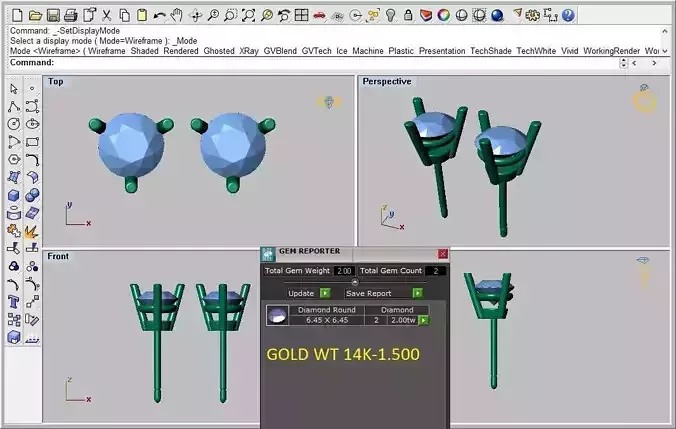Cut selection with the scissors icon

click(106, 16)
